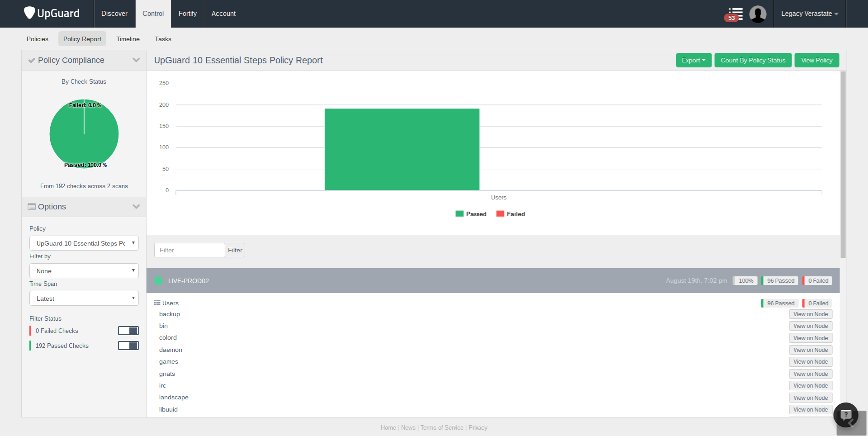Click the Policy Compliance checkmark icon

point(32,60)
